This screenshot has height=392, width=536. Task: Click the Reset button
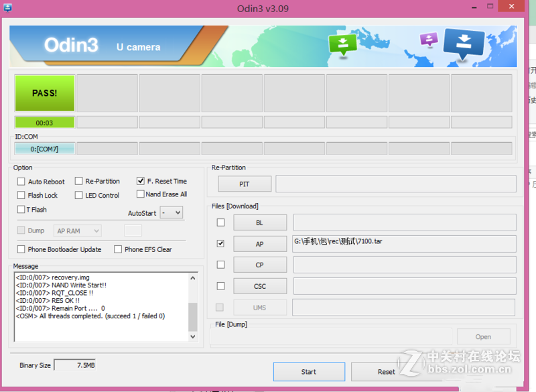click(387, 372)
